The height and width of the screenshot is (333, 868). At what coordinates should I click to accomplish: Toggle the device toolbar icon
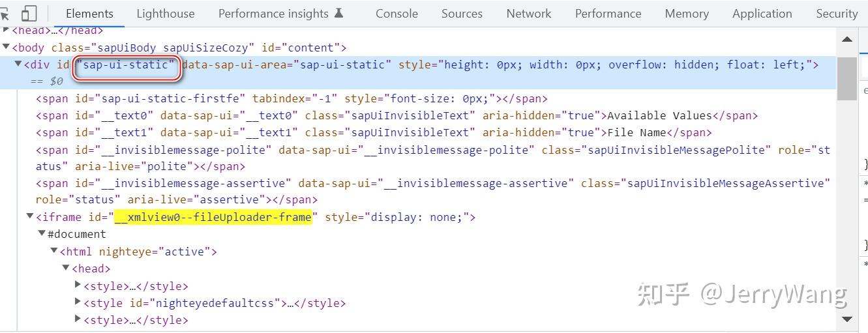(29, 13)
